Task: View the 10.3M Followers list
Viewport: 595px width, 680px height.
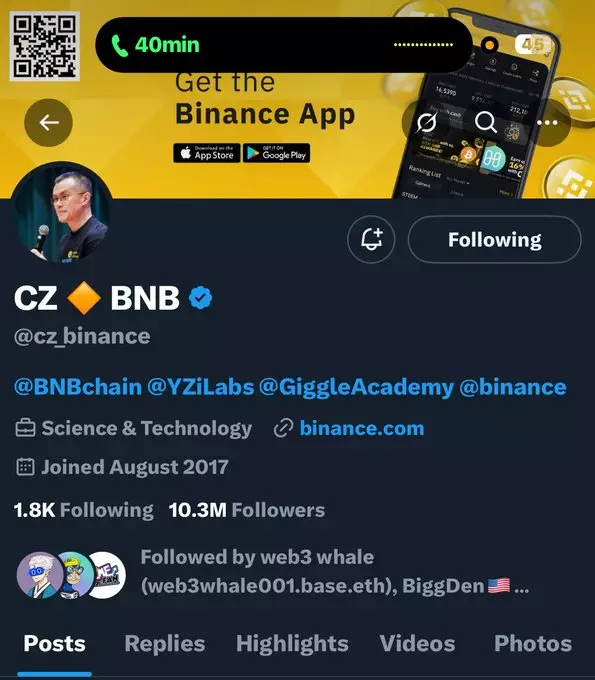Action: click(246, 510)
